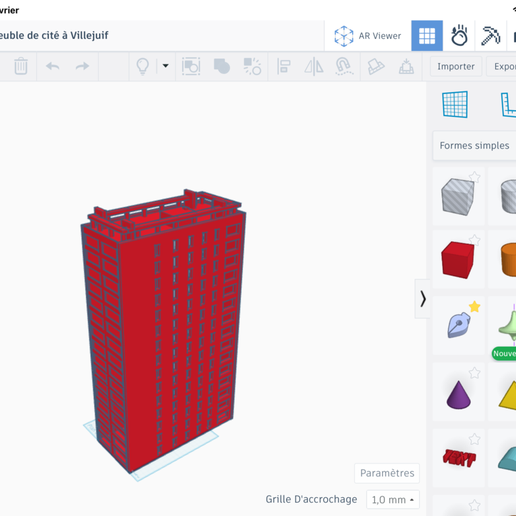Viewport: 516px width, 516px height.
Task: Open the Grille D'accrochage 1,0 mm dropdown
Action: tap(393, 500)
